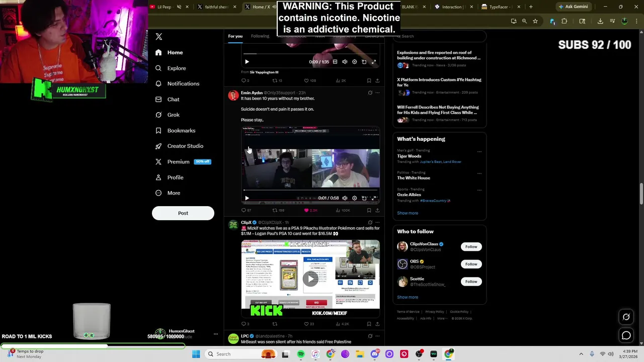Image resolution: width=644 pixels, height=362 pixels.
Task: Open Chrome extensions puzzle icon
Action: coord(564,21)
